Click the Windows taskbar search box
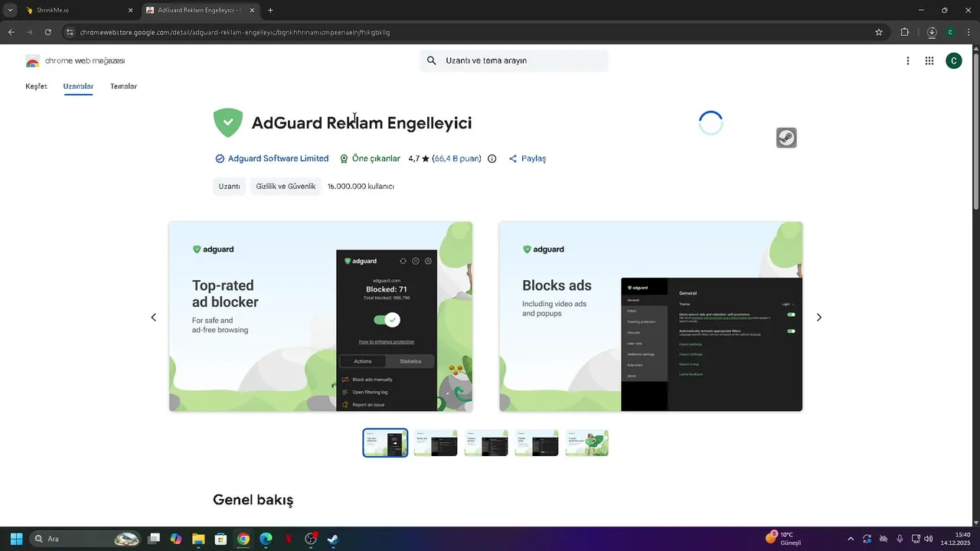The width and height of the screenshot is (980, 551). [86, 539]
